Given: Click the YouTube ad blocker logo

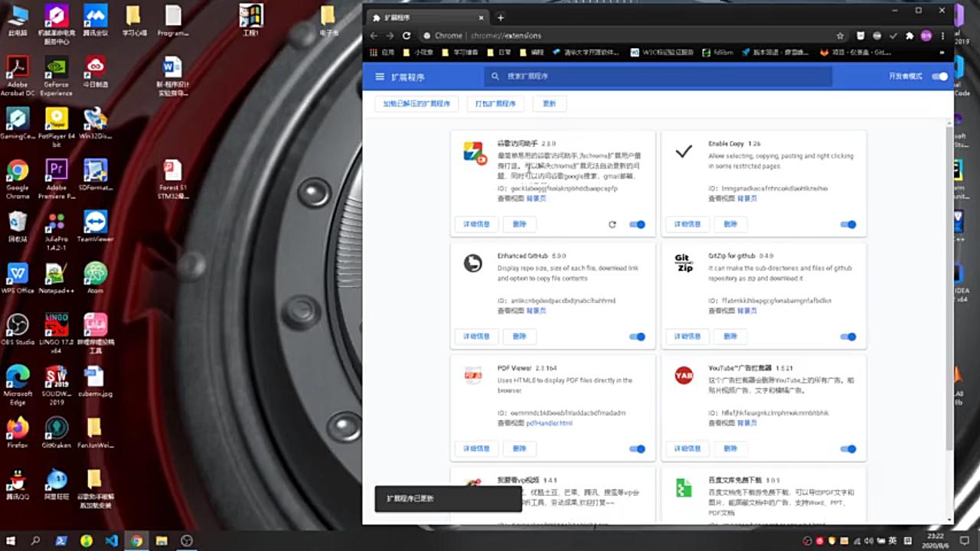Looking at the screenshot, I should pyautogui.click(x=684, y=375).
